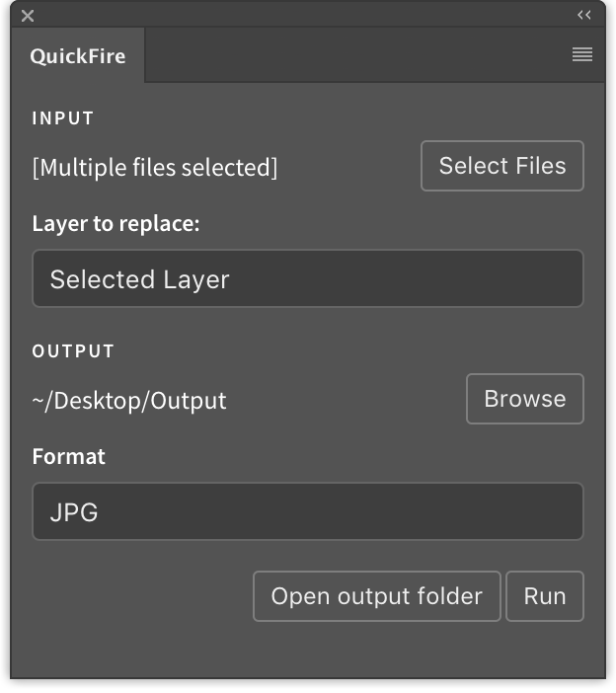Open the Layer to replace dropdown
Image resolution: width=616 pixels, height=693 pixels.
pos(308,278)
